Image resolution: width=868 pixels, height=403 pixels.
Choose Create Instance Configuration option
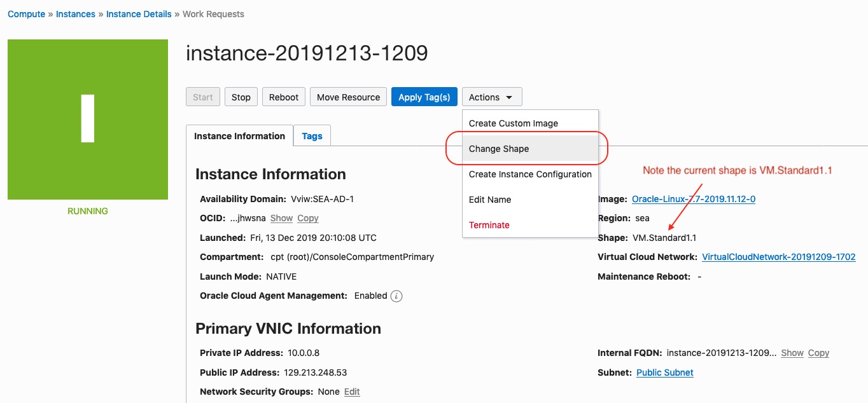[x=529, y=174]
